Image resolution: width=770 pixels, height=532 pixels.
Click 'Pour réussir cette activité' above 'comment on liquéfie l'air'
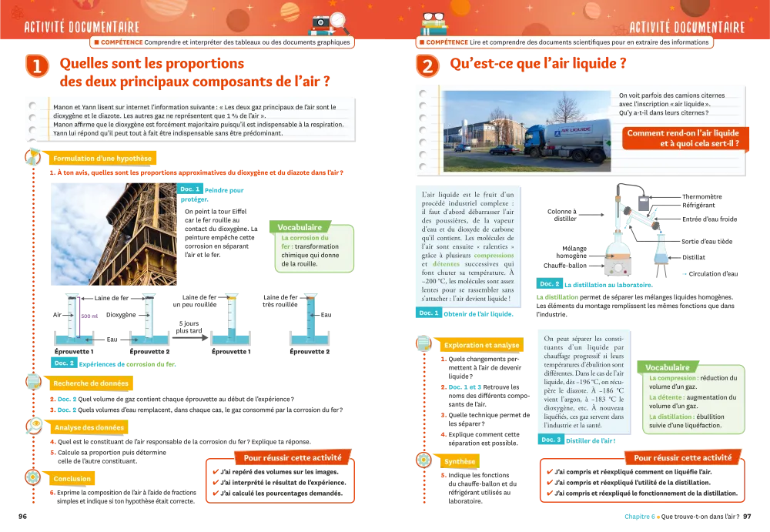682,457
